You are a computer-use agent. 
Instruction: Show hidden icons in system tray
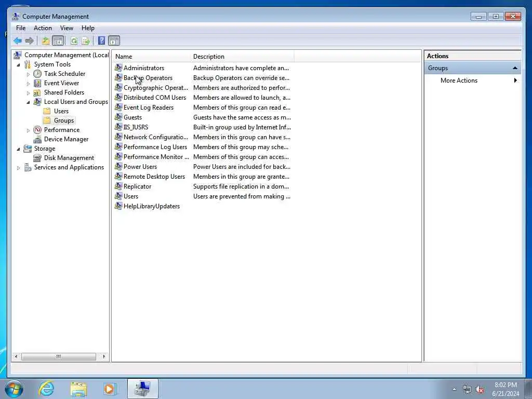tap(454, 390)
